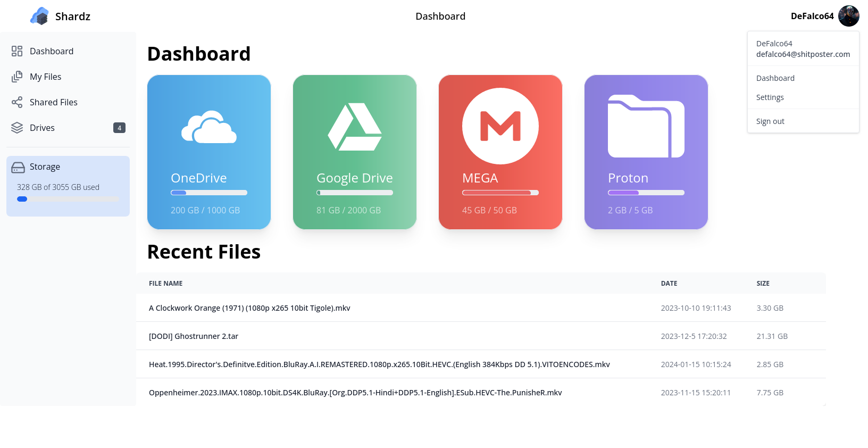Click the OneDrive usage progress bar

tap(209, 193)
